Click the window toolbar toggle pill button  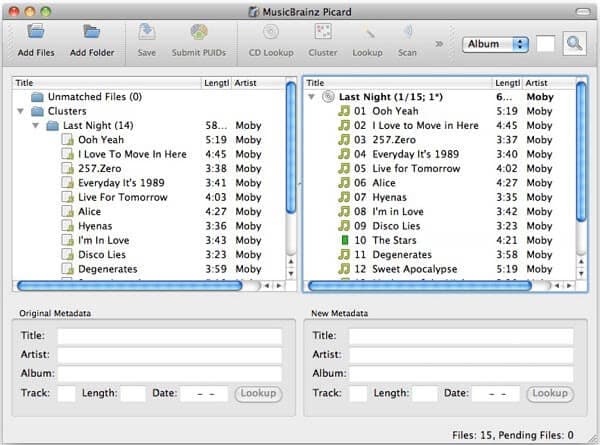pyautogui.click(x=583, y=12)
